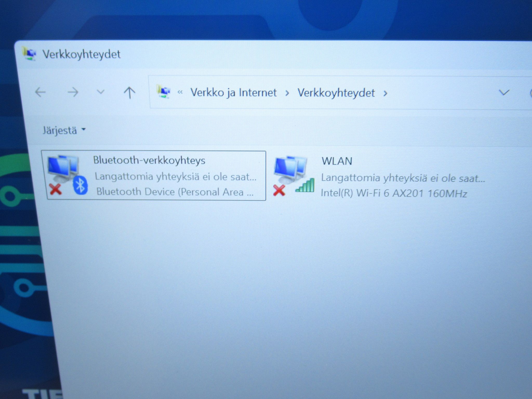Go forward with the right arrow
Image resolution: width=532 pixels, height=399 pixels.
pos(73,92)
